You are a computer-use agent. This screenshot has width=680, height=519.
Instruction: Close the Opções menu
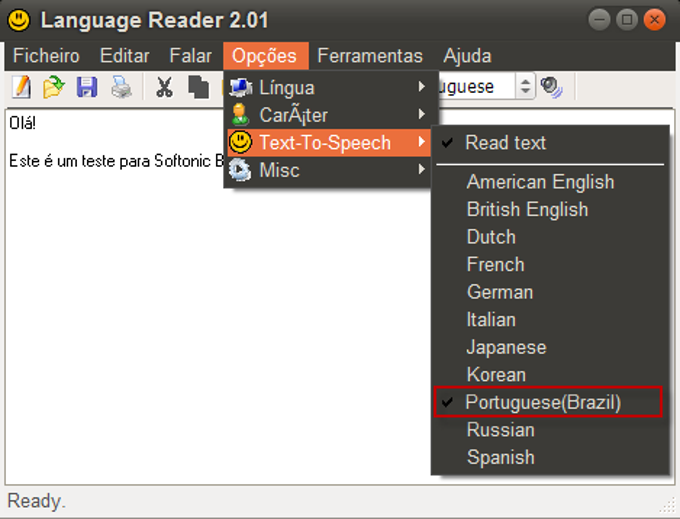[x=265, y=56]
